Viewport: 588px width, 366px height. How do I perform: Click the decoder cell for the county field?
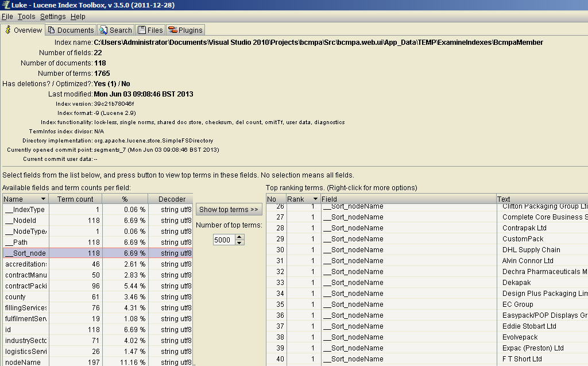(171, 296)
